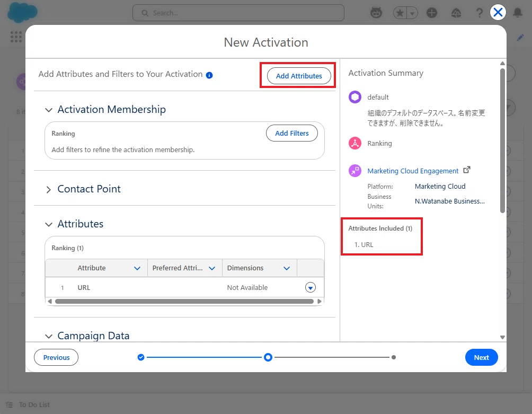Click the Previous button

(x=56, y=357)
